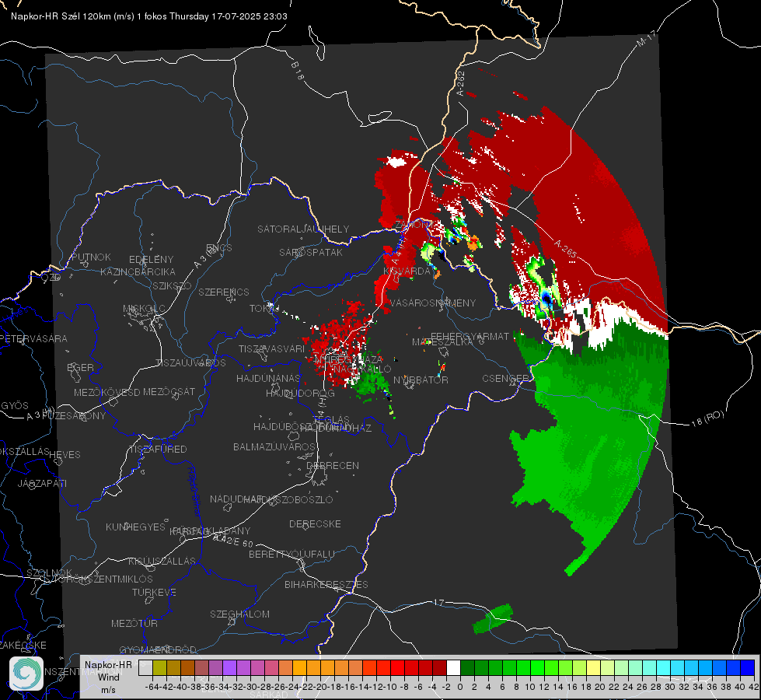The width and height of the screenshot is (761, 700).
Task: Click the FÜZESABONY label
Action: point(74,415)
